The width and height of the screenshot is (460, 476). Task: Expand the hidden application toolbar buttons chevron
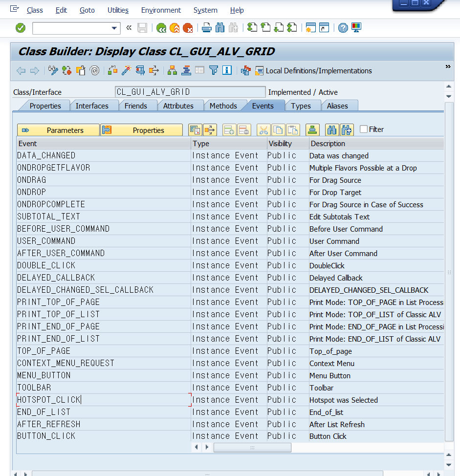448,66
